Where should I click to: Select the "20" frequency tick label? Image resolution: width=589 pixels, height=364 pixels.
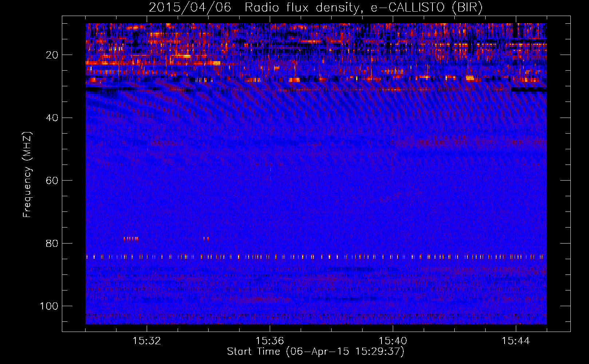pos(52,55)
